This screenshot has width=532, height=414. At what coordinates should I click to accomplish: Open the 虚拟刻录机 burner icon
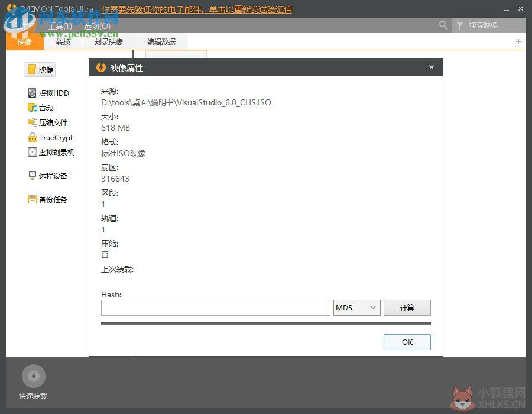point(33,152)
